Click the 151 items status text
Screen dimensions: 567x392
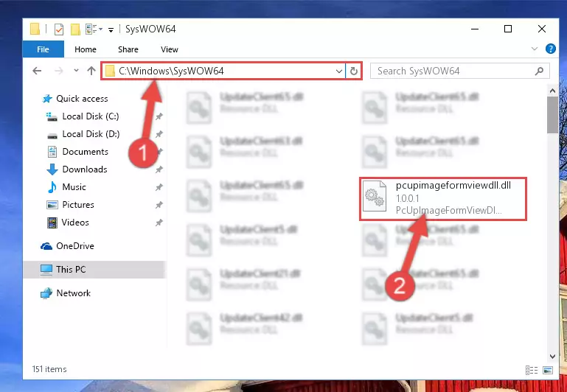(49, 369)
